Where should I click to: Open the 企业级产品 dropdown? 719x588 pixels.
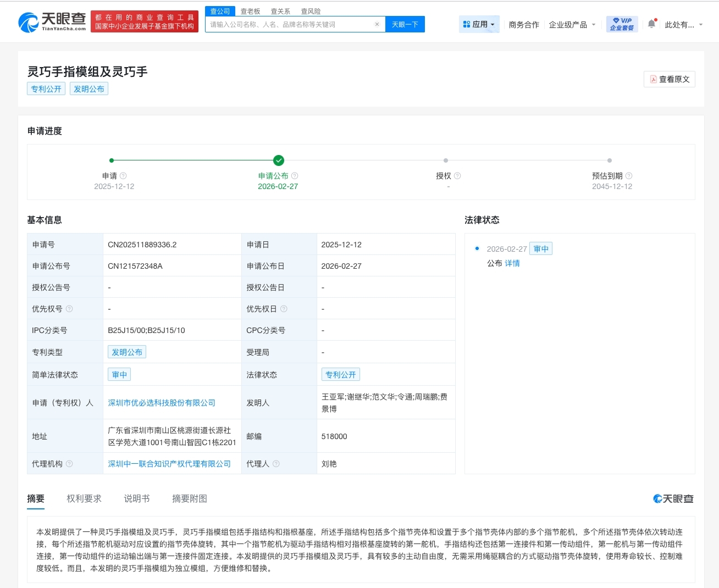pyautogui.click(x=572, y=24)
